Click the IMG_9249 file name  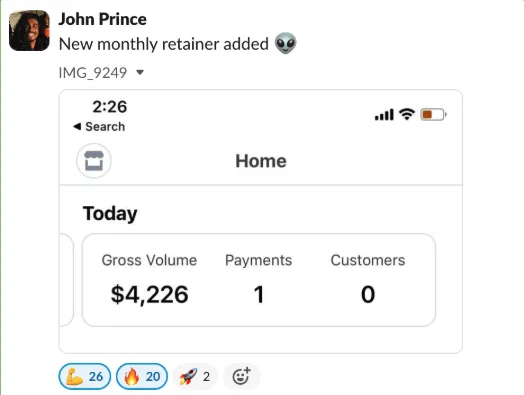coord(93,73)
